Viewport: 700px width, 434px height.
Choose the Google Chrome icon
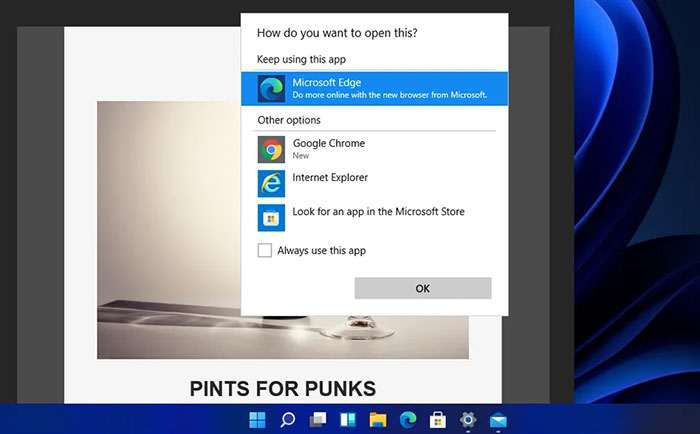[x=271, y=149]
